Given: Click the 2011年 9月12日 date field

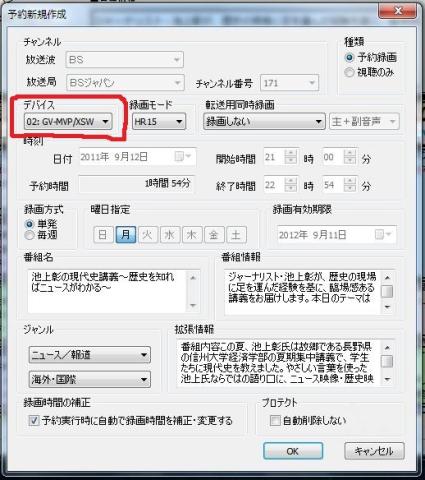Looking at the screenshot, I should pyautogui.click(x=138, y=157).
